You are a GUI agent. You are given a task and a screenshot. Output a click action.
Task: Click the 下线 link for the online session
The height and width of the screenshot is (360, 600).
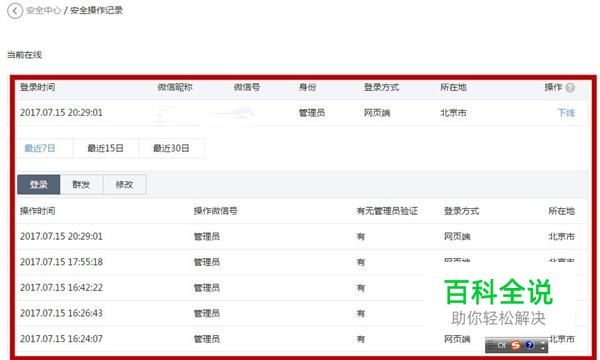(566, 113)
